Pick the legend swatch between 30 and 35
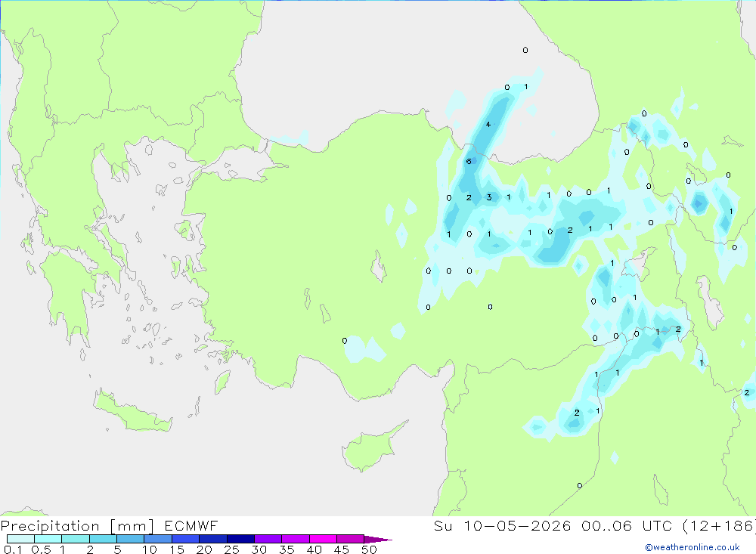This screenshot has width=756, height=554. (268, 539)
